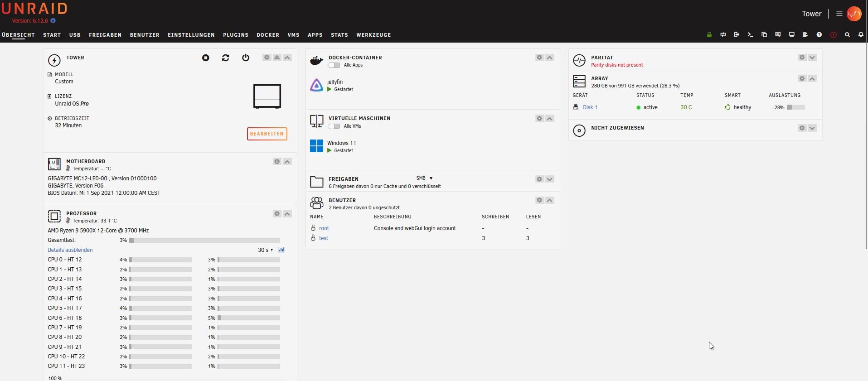The width and height of the screenshot is (868, 381).
Task: Open the gear settings of Prozessor panel
Action: [277, 213]
